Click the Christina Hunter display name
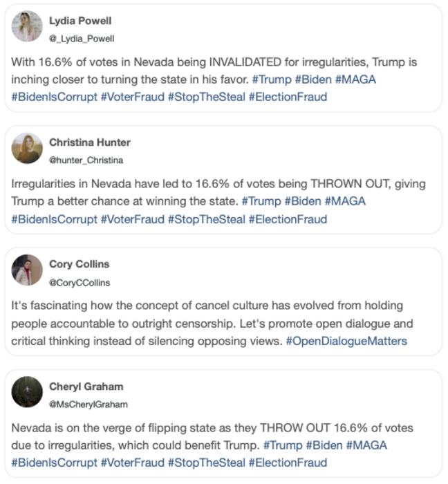 90,142
